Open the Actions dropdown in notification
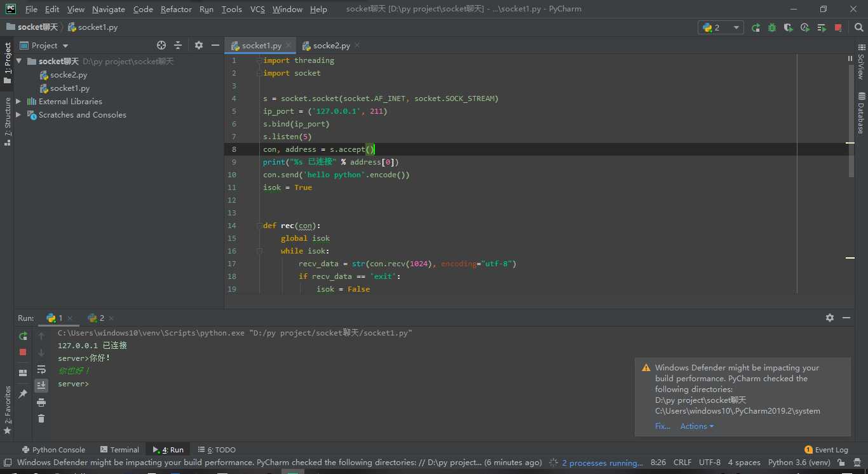 pyautogui.click(x=697, y=426)
